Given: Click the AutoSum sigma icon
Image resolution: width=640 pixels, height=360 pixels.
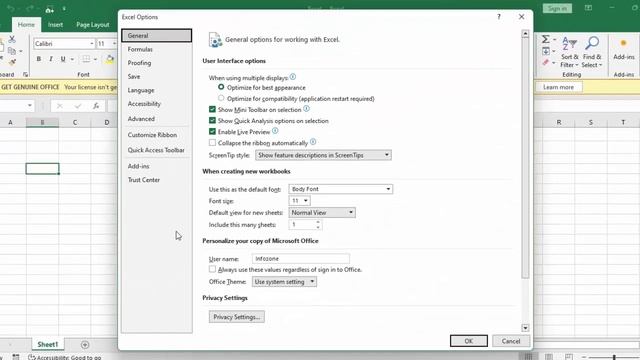Looking at the screenshot, I should pos(546,39).
